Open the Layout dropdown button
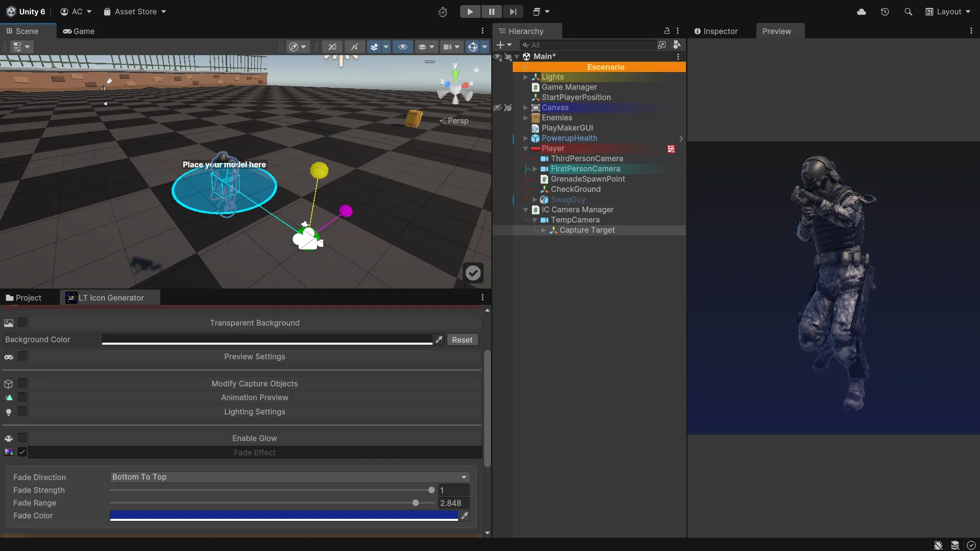Screen dimensions: 980x551 point(948,12)
